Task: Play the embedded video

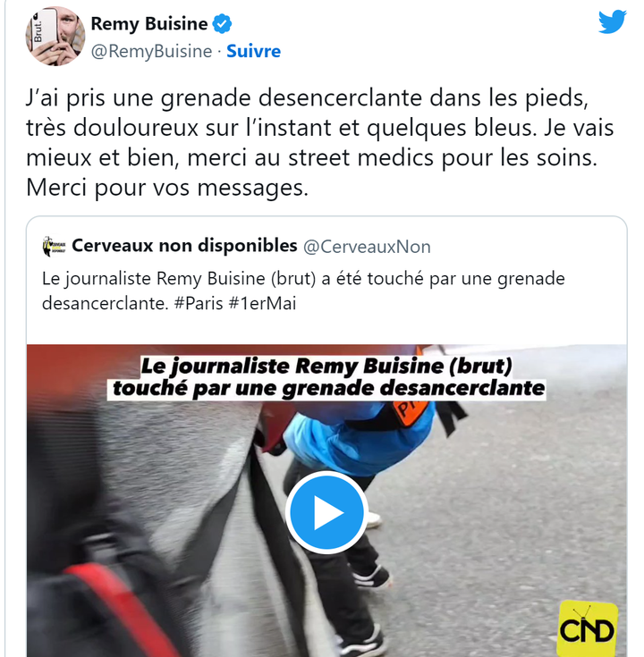Action: [x=326, y=512]
